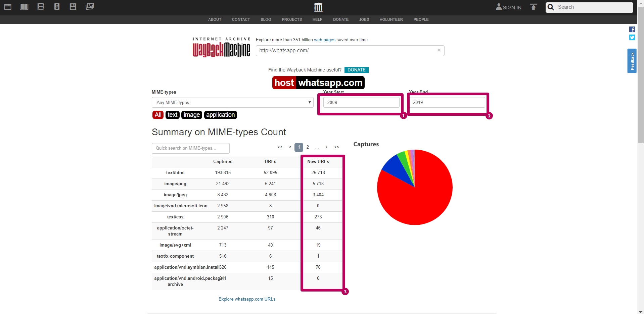Click the text/x-component row label
This screenshot has height=314, width=644.
pos(175,256)
